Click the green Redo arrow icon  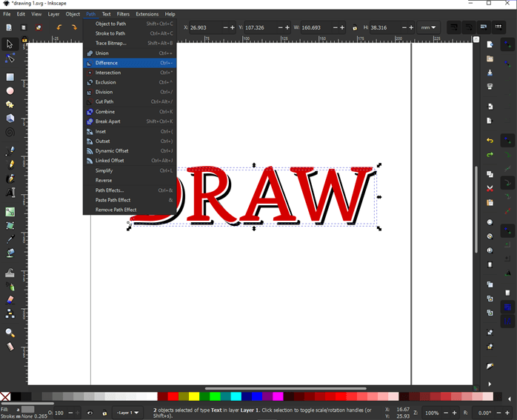pyautogui.click(x=490, y=155)
